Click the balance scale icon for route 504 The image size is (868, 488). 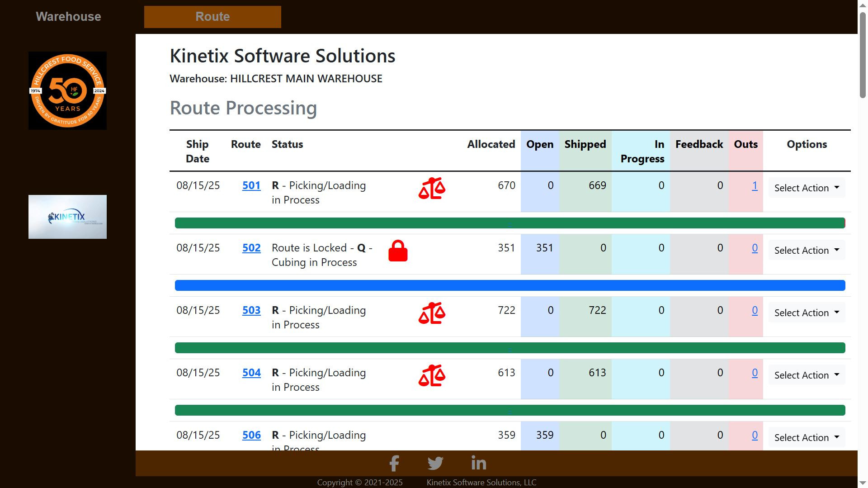432,375
